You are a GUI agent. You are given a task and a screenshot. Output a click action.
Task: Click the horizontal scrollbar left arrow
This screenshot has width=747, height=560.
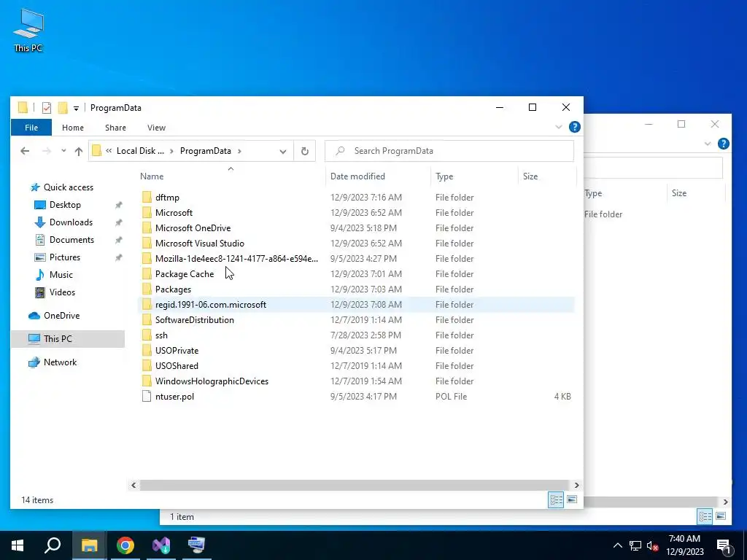coord(134,485)
